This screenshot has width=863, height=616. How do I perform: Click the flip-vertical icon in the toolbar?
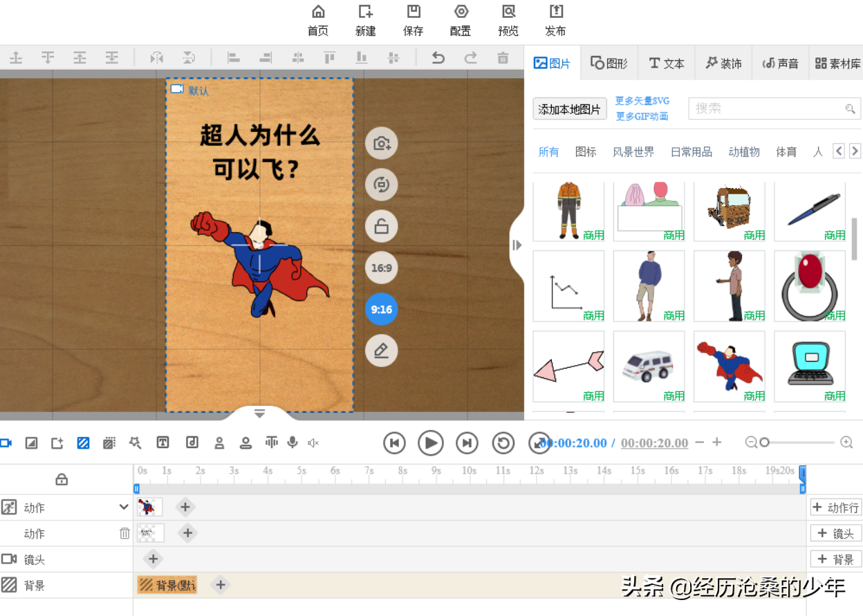point(188,58)
